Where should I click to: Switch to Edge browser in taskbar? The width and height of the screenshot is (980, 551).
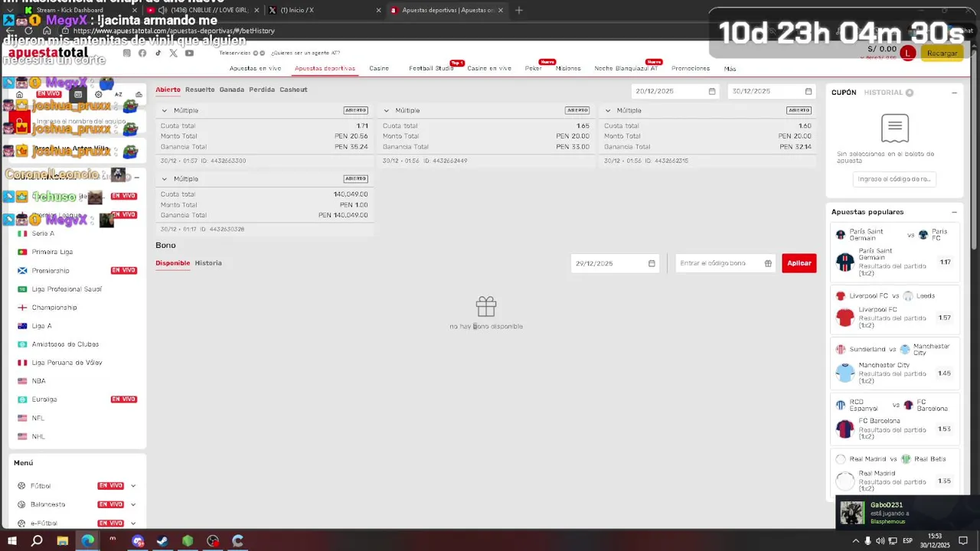87,541
